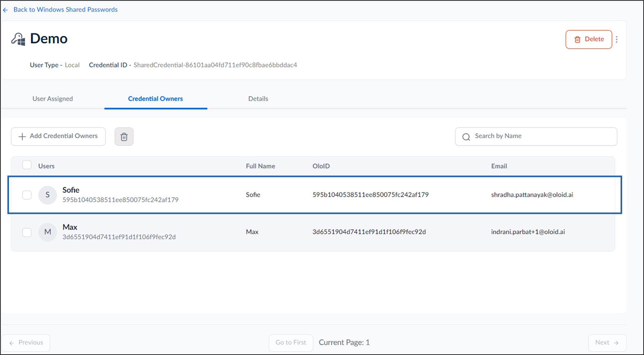Click the magnifier icon in search box
Viewport: 644px width, 355px height.
pos(466,137)
